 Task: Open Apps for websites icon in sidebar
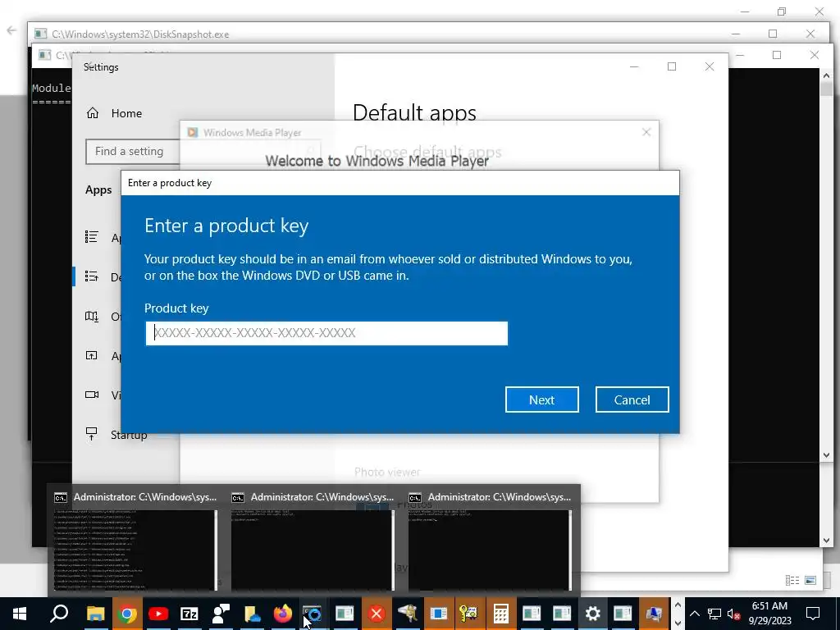coord(92,355)
